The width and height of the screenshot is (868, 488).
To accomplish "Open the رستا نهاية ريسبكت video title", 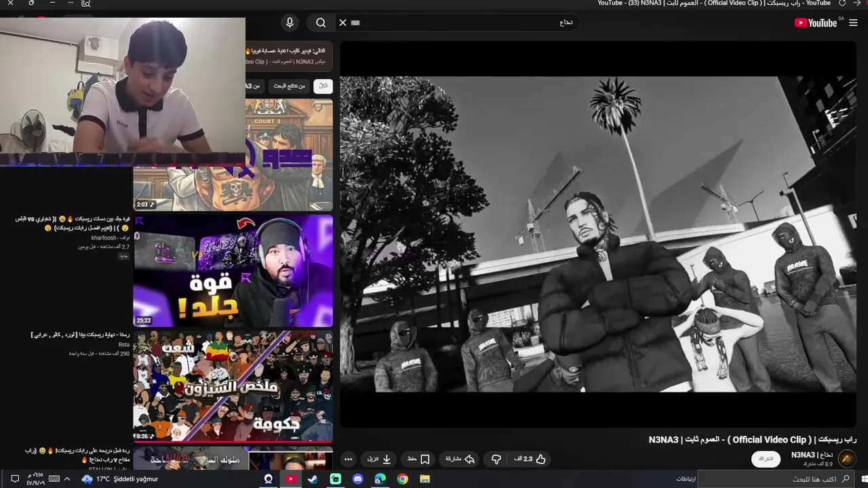I will point(80,335).
